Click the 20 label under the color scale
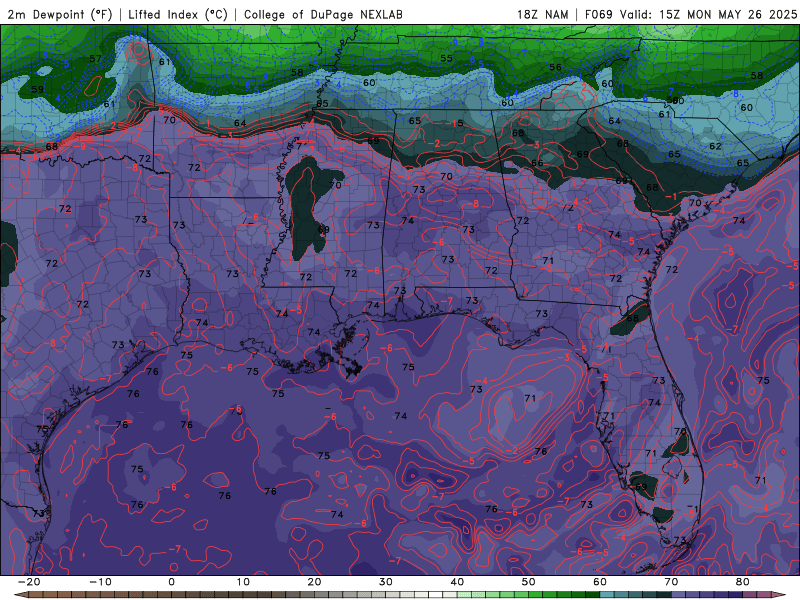 click(x=314, y=582)
